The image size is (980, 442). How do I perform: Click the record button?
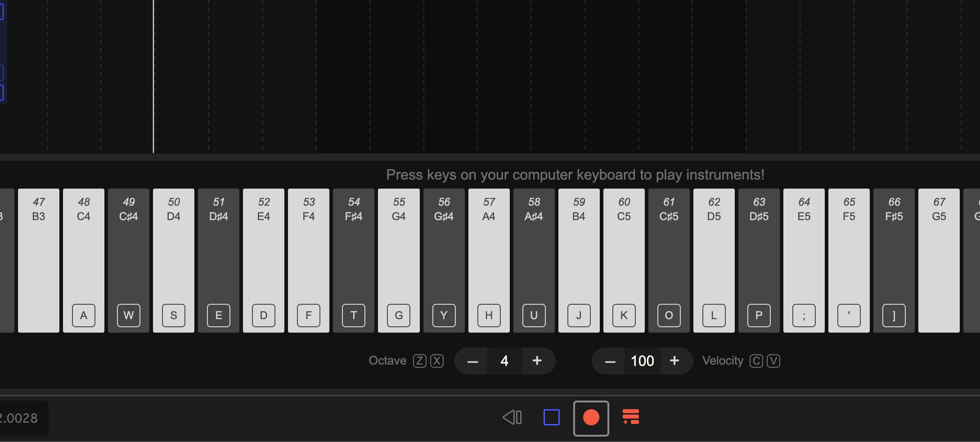click(x=591, y=418)
